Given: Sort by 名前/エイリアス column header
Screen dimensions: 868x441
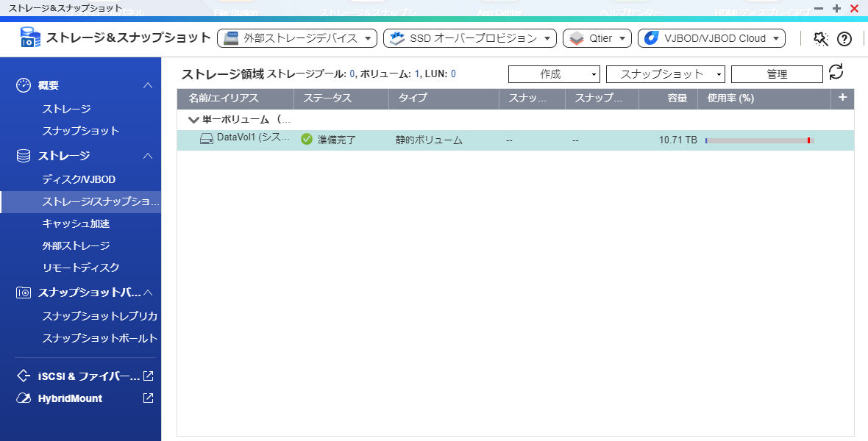Looking at the screenshot, I should pos(235,98).
